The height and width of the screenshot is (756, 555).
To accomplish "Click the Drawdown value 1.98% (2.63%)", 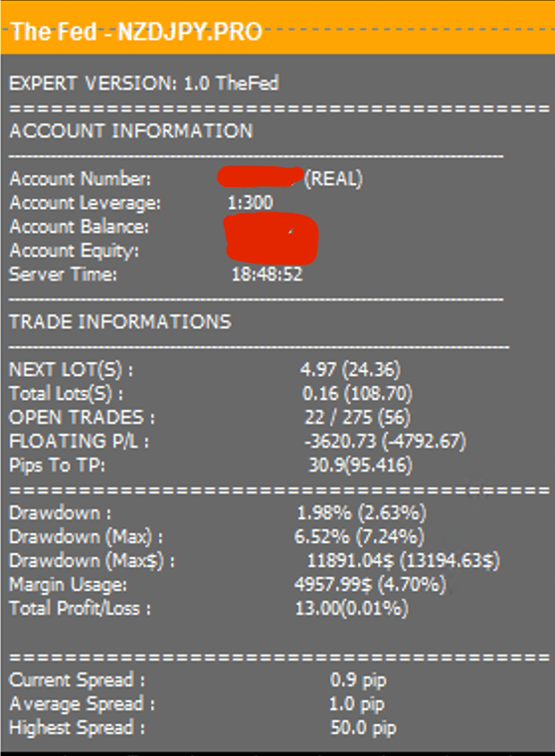I will click(x=362, y=513).
